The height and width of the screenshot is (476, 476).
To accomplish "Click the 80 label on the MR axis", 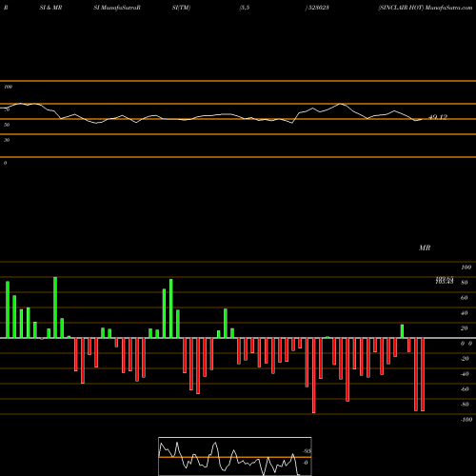I will [465, 283].
